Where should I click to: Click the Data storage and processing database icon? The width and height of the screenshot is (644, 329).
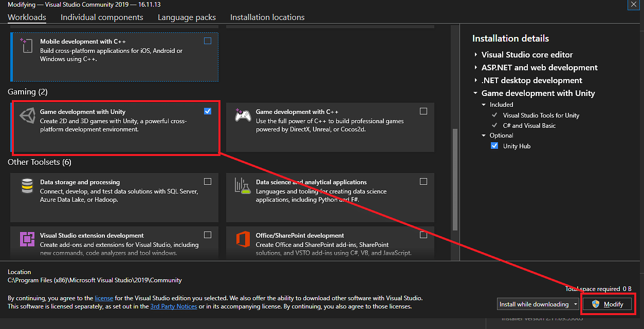(x=27, y=186)
